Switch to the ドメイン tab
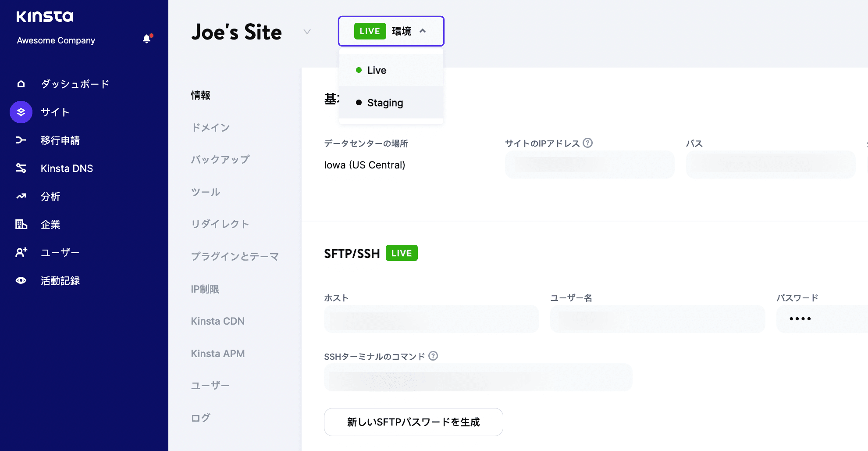 click(x=210, y=127)
